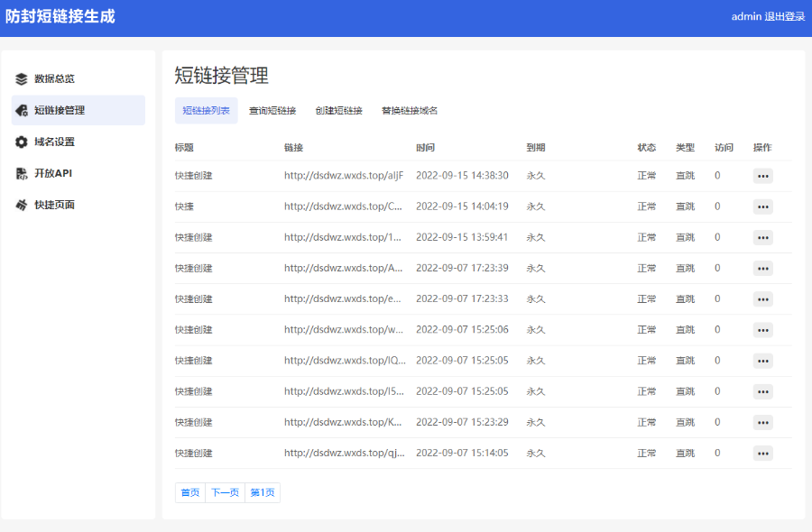Click the 短链接管理 page heading
This screenshot has width=812, height=532.
221,76
